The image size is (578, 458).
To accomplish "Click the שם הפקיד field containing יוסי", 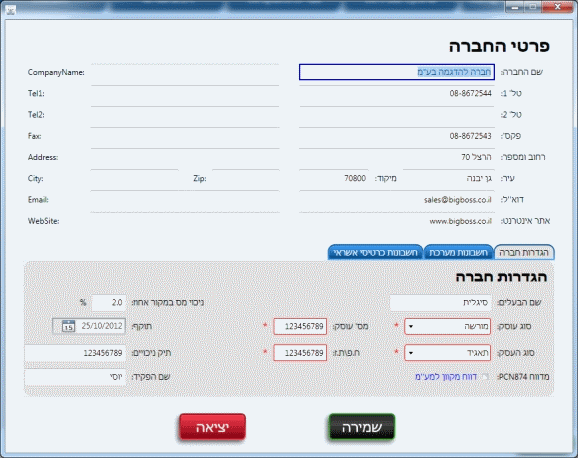I will coord(75,377).
